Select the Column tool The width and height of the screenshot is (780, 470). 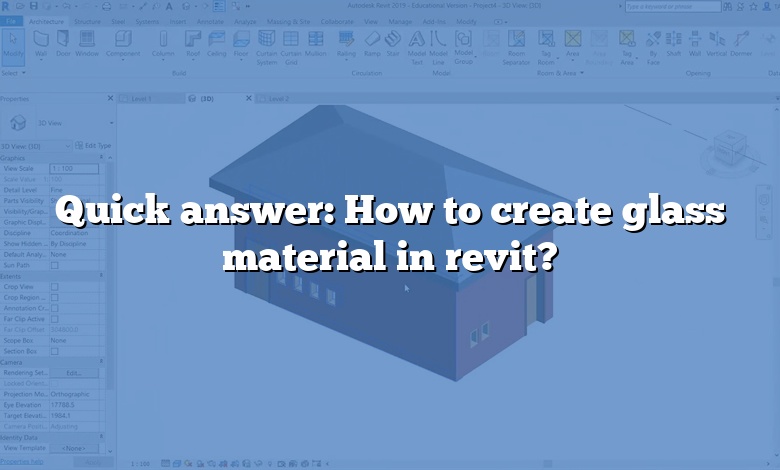coord(162,43)
